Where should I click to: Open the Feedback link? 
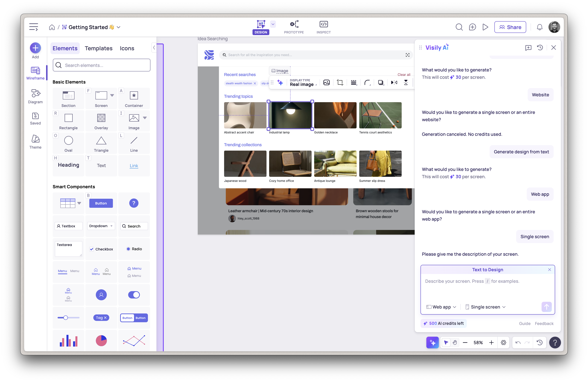(544, 324)
